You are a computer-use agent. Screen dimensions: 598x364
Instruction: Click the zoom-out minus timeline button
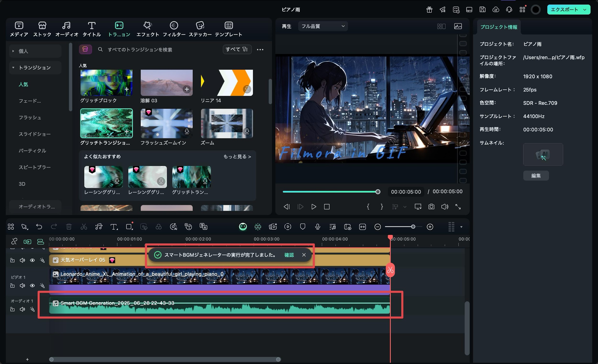click(x=378, y=227)
